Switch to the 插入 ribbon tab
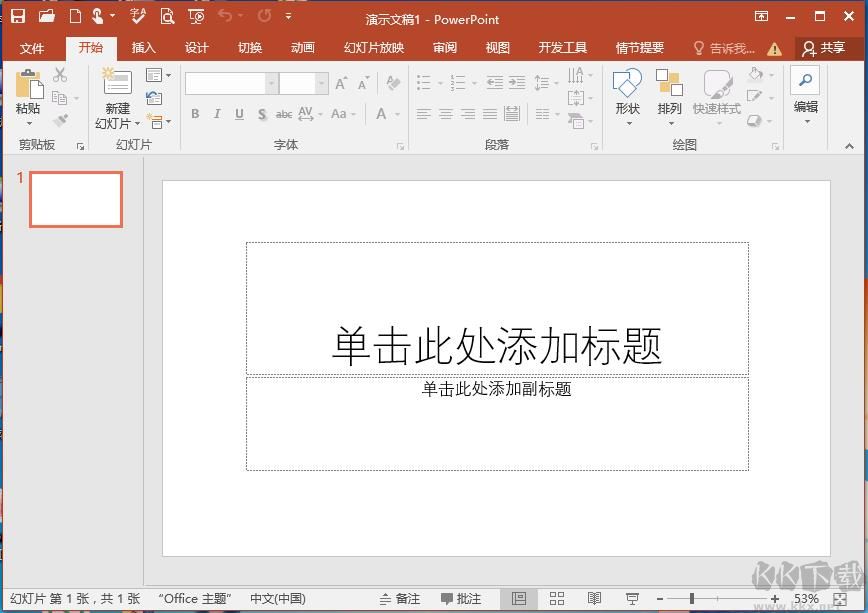This screenshot has height=613, width=868. [143, 46]
